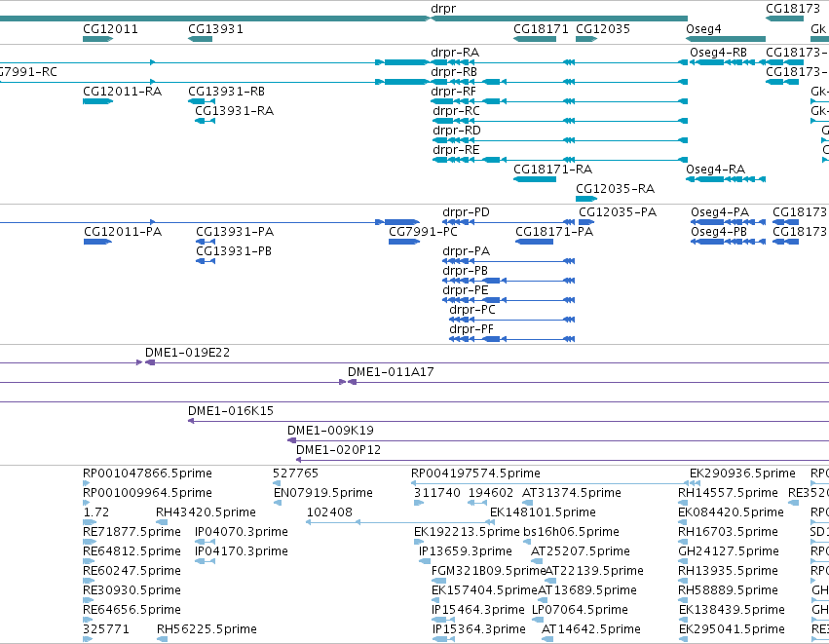Select protein CG13931-PB
The height and width of the screenshot is (644, 829).
click(x=234, y=251)
